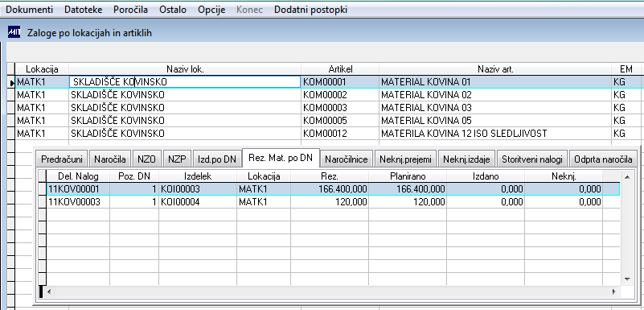Click the row indicator arrow of first row
Screen dimensions: 644x310
tap(11, 82)
